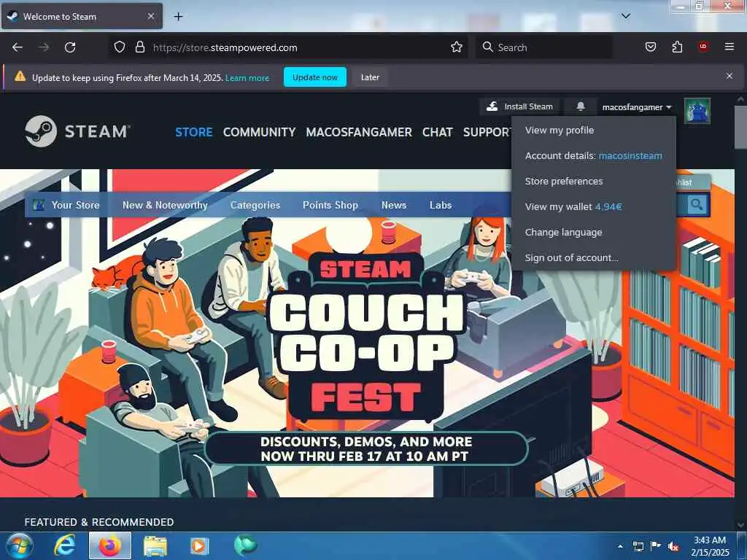The height and width of the screenshot is (560, 747).
Task: Launch Internet Explorer from the taskbar
Action: 64,545
